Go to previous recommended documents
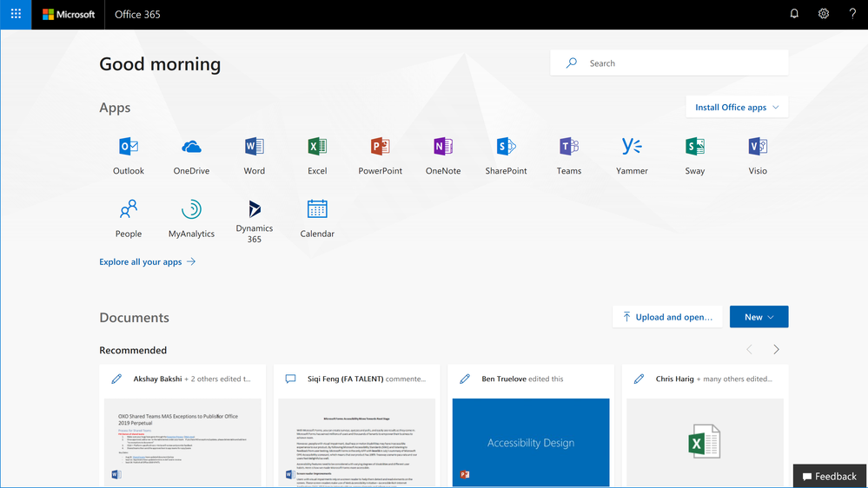The height and width of the screenshot is (488, 868). click(749, 350)
